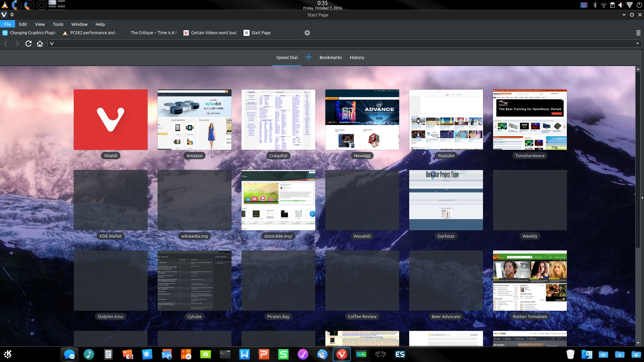The height and width of the screenshot is (362, 644).
Task: Open the green camera screenshot app
Action: [x=206, y=354]
